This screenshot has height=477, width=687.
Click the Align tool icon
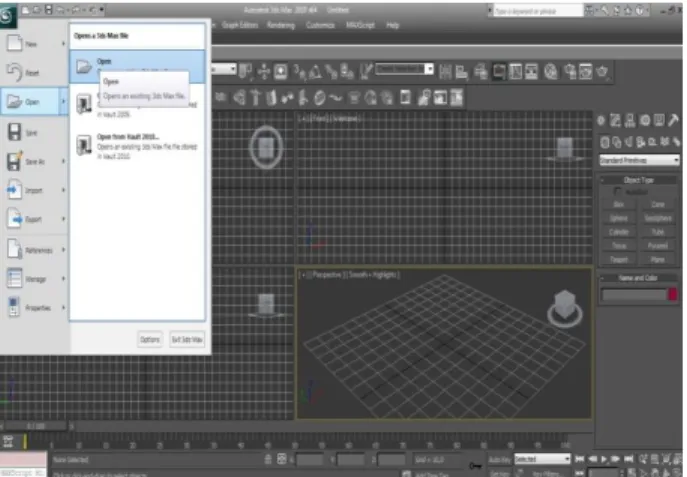[461, 71]
